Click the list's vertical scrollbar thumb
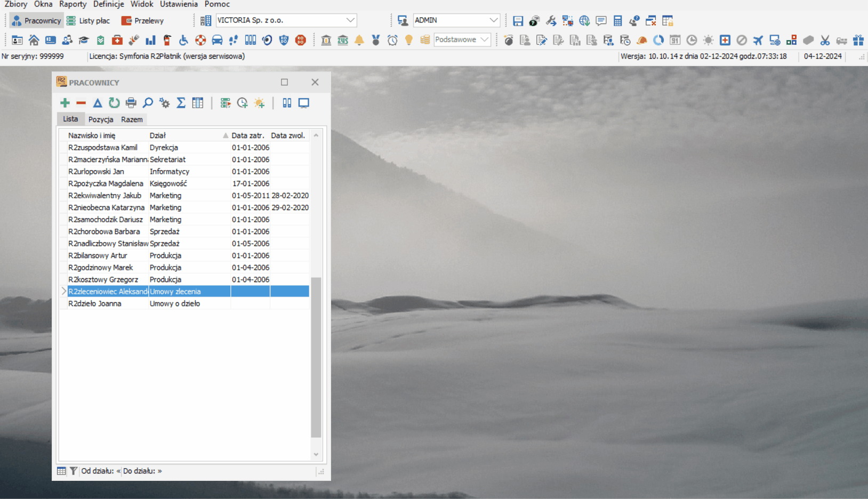868x499 pixels. [x=316, y=357]
